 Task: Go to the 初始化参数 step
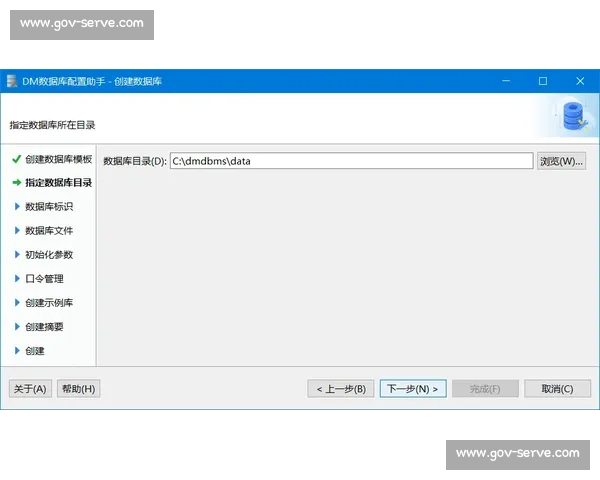[49, 255]
